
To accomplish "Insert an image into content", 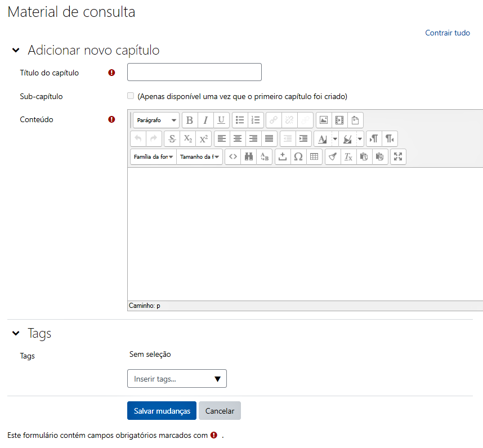I will click(324, 120).
